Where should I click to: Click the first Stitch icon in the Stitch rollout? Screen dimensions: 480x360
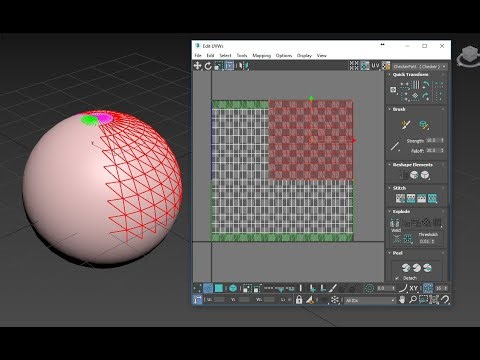click(x=400, y=199)
